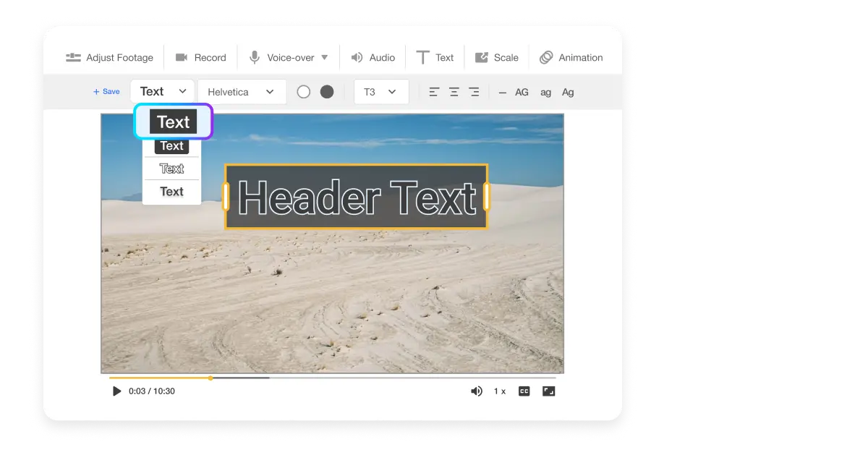Open the T3 text size dropdown

coord(381,92)
